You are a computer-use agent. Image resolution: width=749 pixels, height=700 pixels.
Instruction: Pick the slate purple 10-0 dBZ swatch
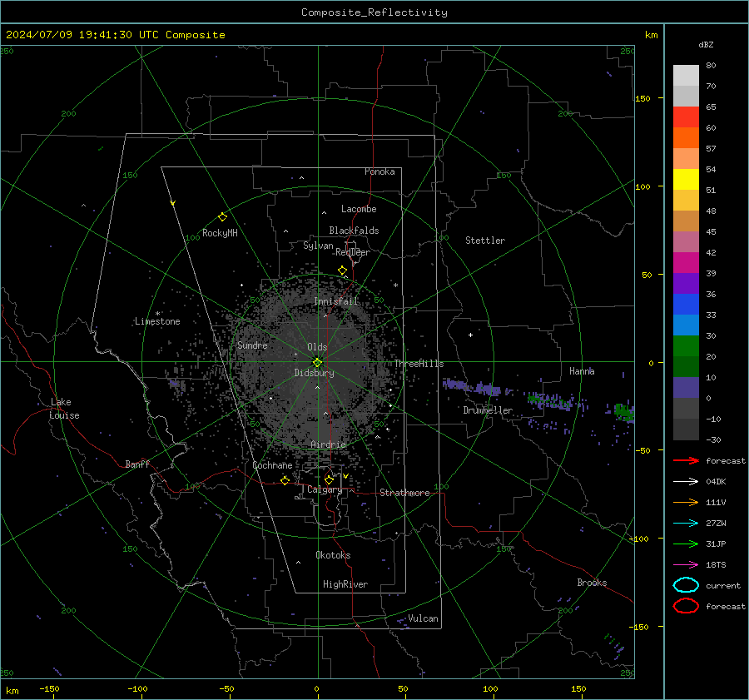[x=686, y=388]
